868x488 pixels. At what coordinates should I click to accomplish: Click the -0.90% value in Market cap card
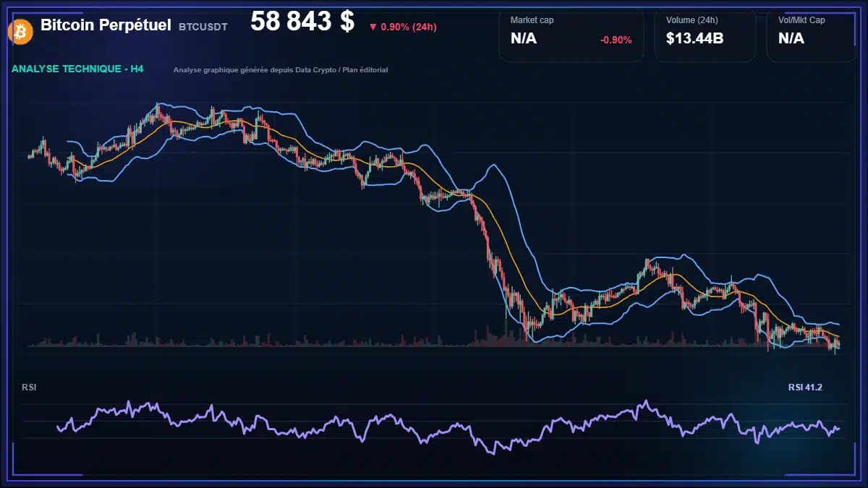point(616,40)
